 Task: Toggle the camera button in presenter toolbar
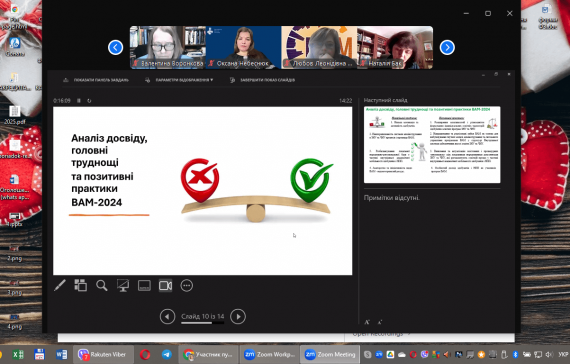click(165, 285)
